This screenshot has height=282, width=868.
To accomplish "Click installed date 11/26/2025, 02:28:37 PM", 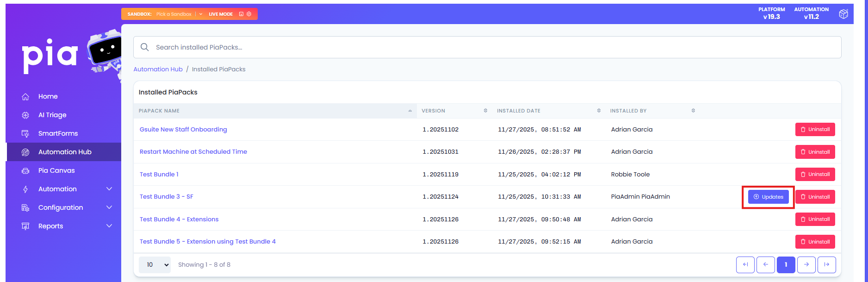I will pos(539,152).
